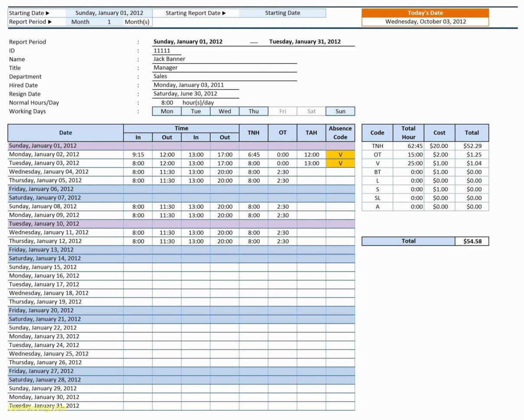Select the row Monday, January 23, 2012
The height and width of the screenshot is (420, 524).
181,336
